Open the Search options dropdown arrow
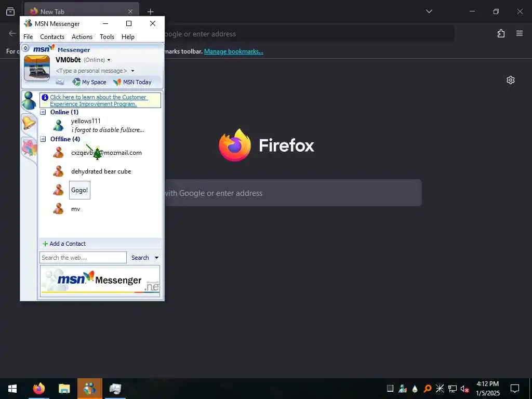The width and height of the screenshot is (532, 399). click(157, 258)
